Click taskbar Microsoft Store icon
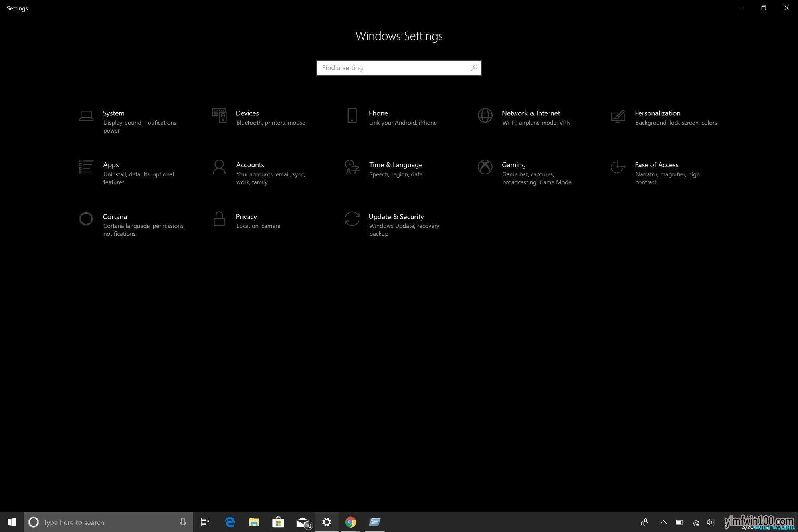The height and width of the screenshot is (532, 798). point(278,522)
